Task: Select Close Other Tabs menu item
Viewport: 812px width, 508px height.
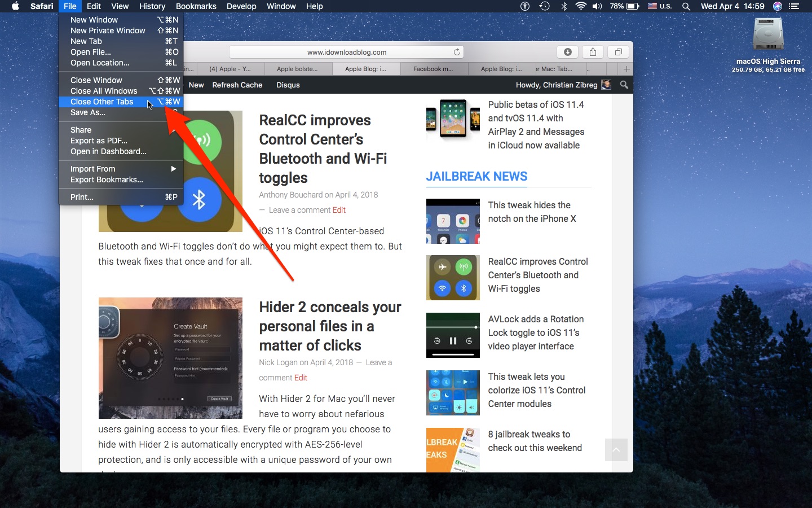Action: coord(121,102)
